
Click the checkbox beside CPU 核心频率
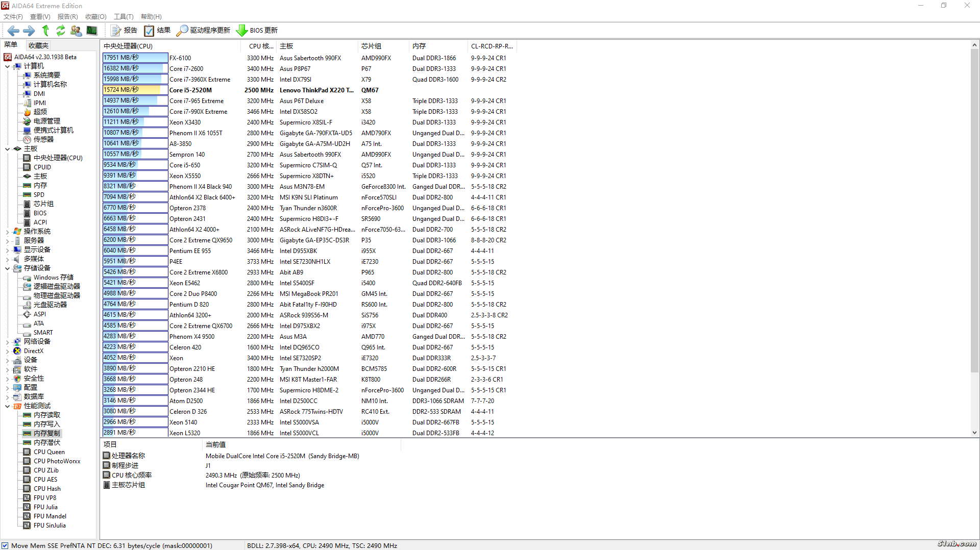(107, 475)
